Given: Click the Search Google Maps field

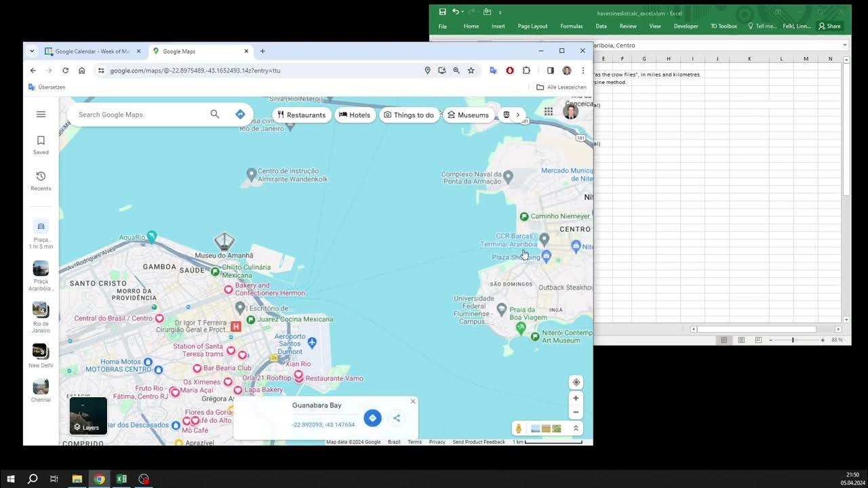Looking at the screenshot, I should pos(139,115).
